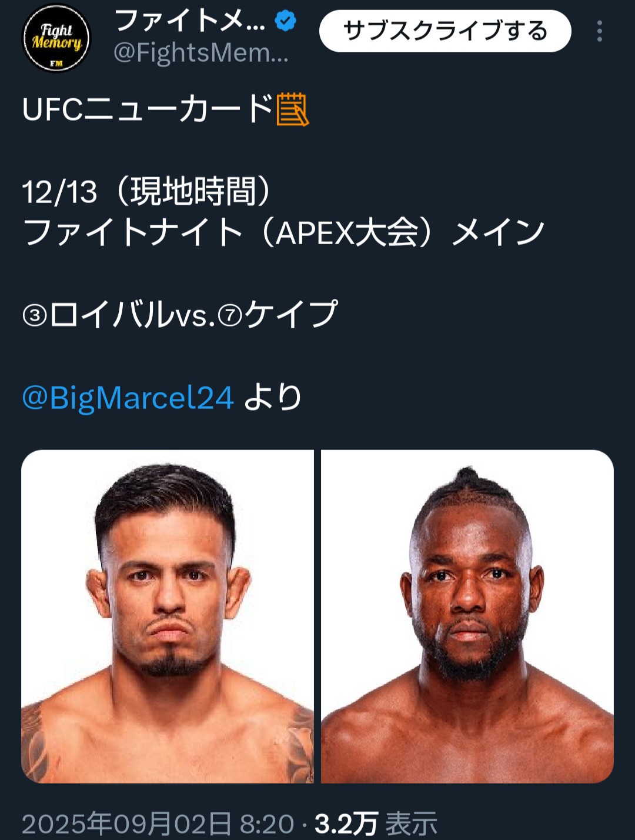Tap the 2025年09月02日 8:20 timestamp
This screenshot has width=635, height=840.
[x=158, y=824]
